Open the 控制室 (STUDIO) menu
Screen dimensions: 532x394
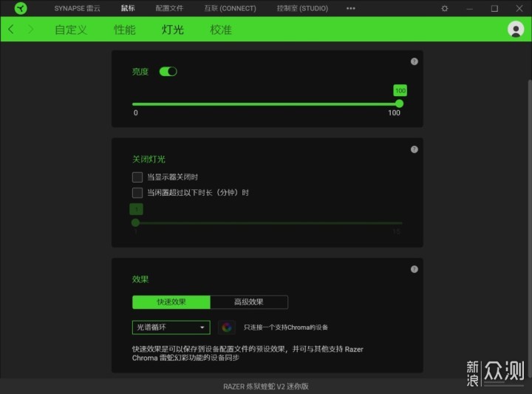point(302,8)
